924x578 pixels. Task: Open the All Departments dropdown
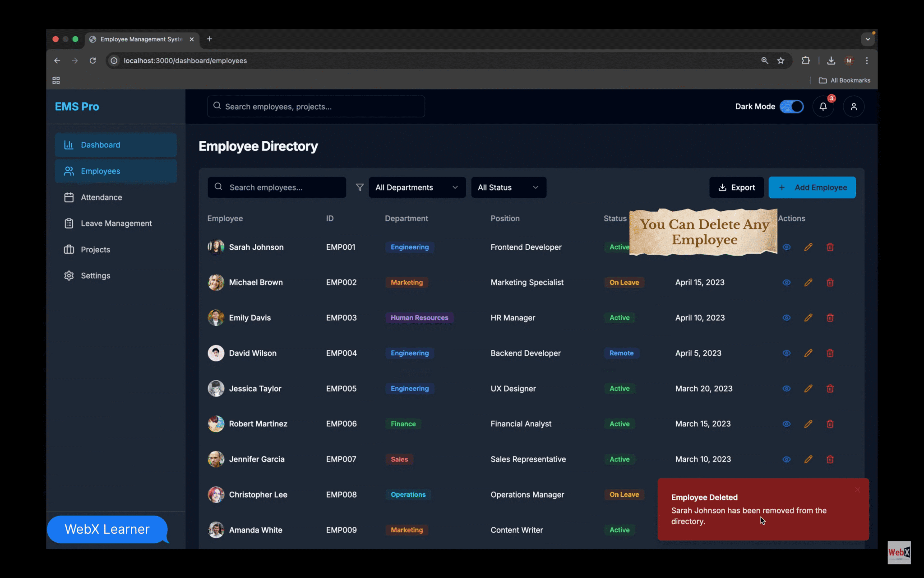pos(416,187)
